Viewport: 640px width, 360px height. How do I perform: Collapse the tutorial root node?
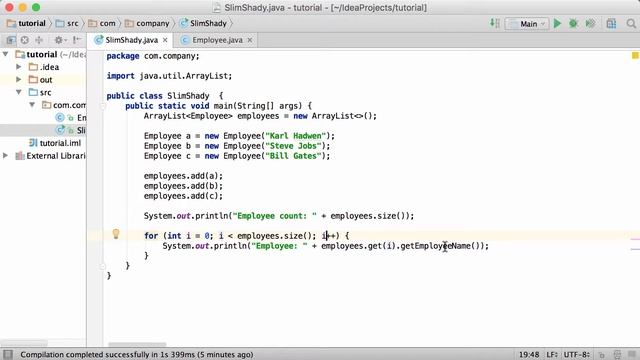click(6, 54)
